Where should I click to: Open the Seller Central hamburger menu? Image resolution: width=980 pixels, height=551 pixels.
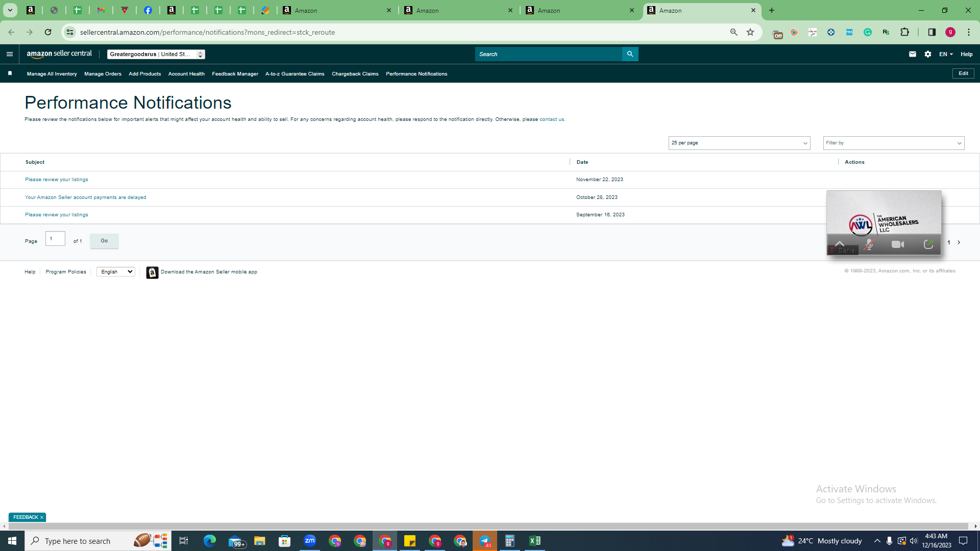tap(10, 54)
